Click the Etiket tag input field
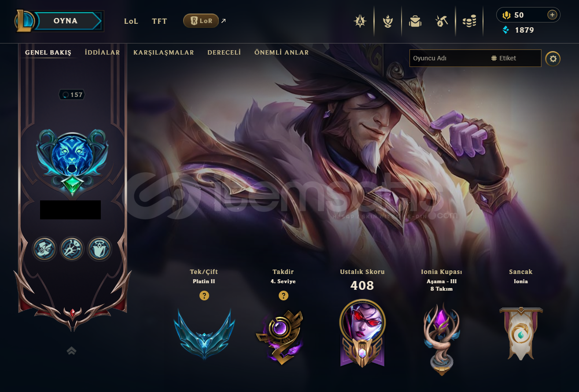The width and height of the screenshot is (579, 392). 515,58
